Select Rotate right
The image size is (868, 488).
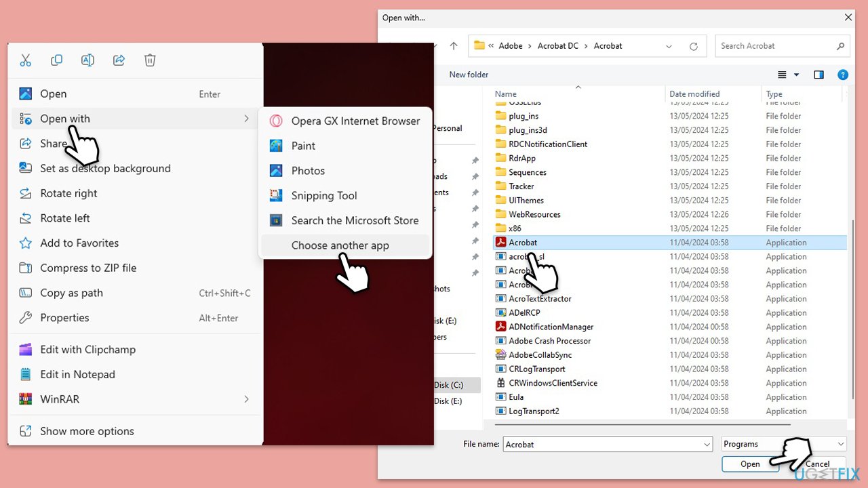(x=135, y=193)
